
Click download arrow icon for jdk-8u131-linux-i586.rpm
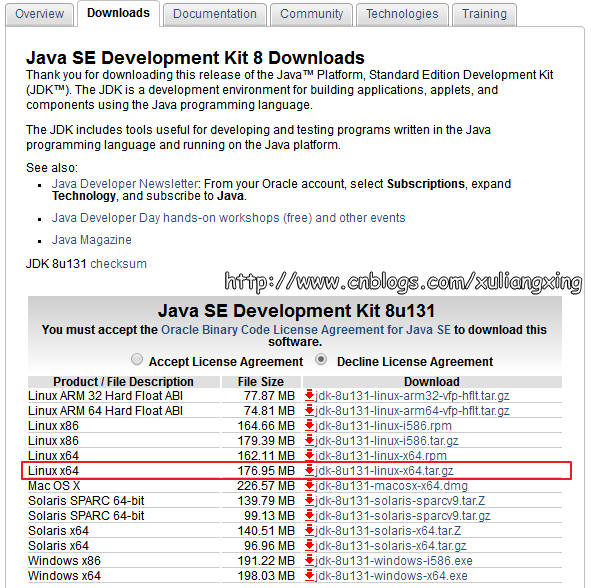(309, 426)
